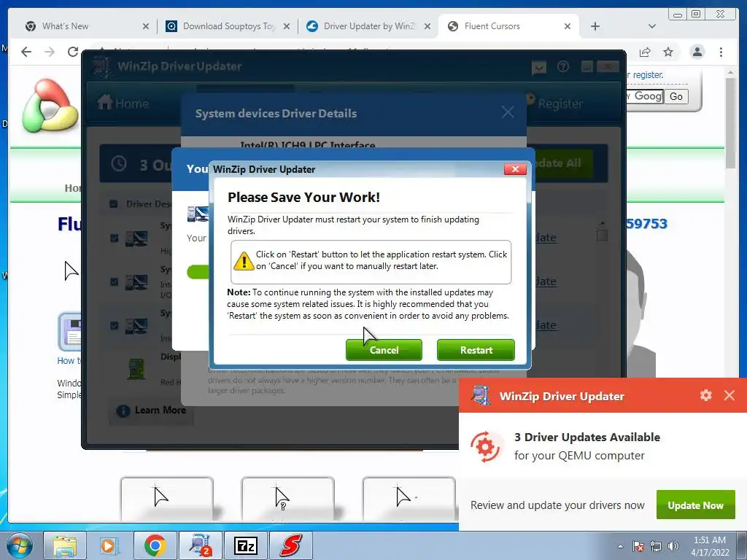The height and width of the screenshot is (560, 747).
Task: Click the register link on webpage
Action: click(648, 75)
